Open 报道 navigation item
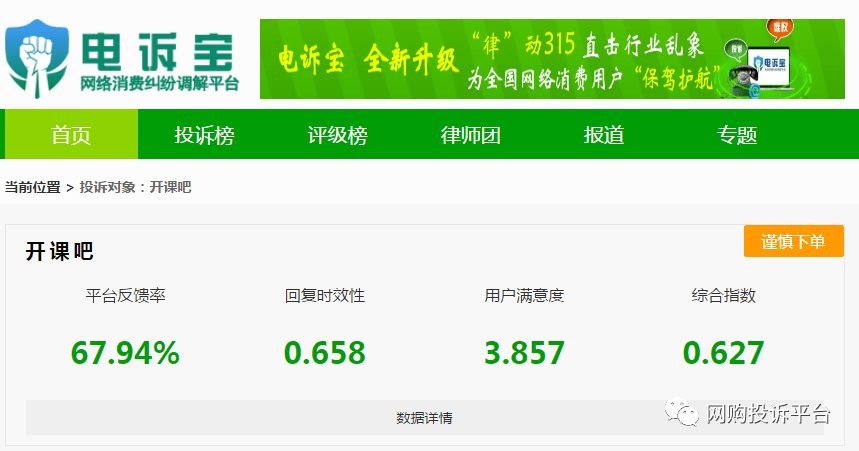This screenshot has height=451, width=859. coord(604,134)
